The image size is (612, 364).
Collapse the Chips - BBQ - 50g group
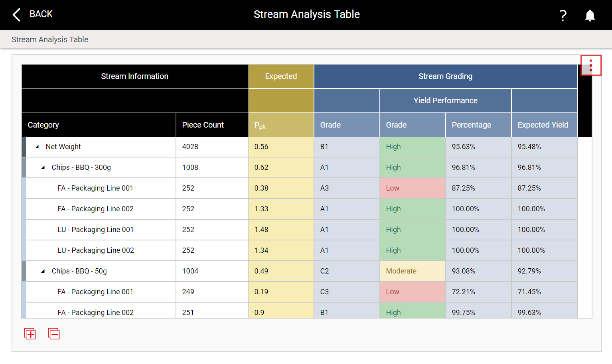pyautogui.click(x=43, y=271)
